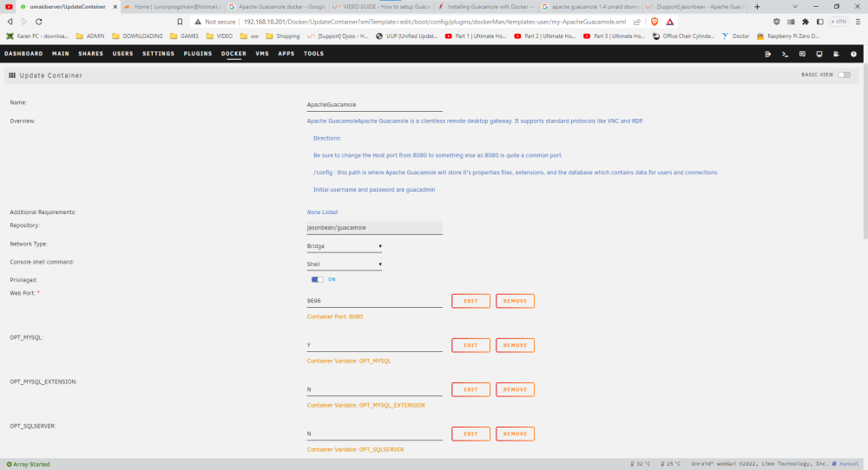Click REMOVE for OPT_SQLSERVER

click(515, 434)
